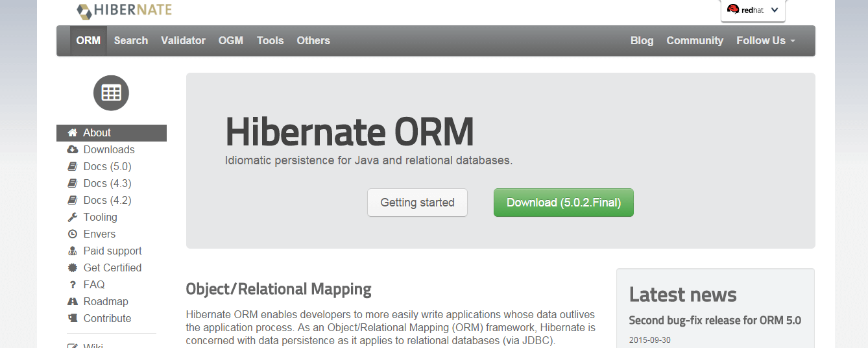This screenshot has width=868, height=348.
Task: Open Docs (4.2) in the sidebar
Action: pos(107,200)
